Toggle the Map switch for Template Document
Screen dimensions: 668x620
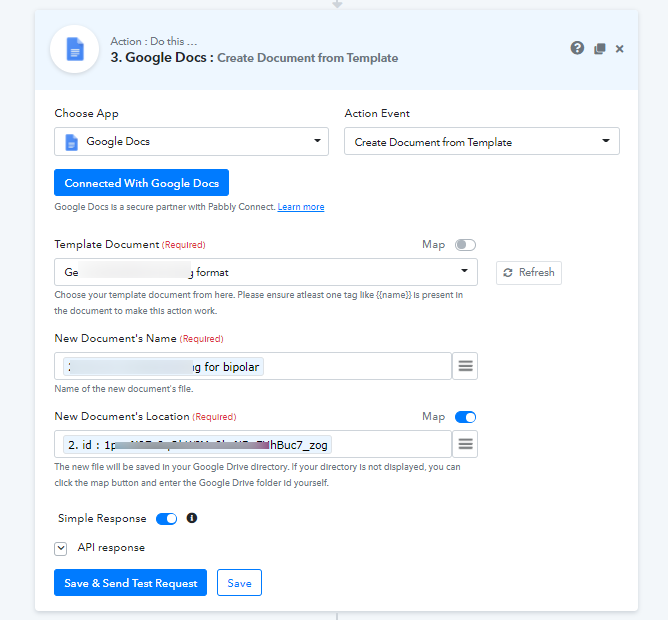465,245
